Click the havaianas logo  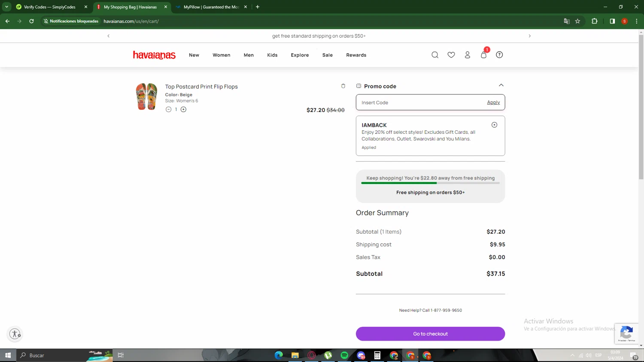pos(154,55)
